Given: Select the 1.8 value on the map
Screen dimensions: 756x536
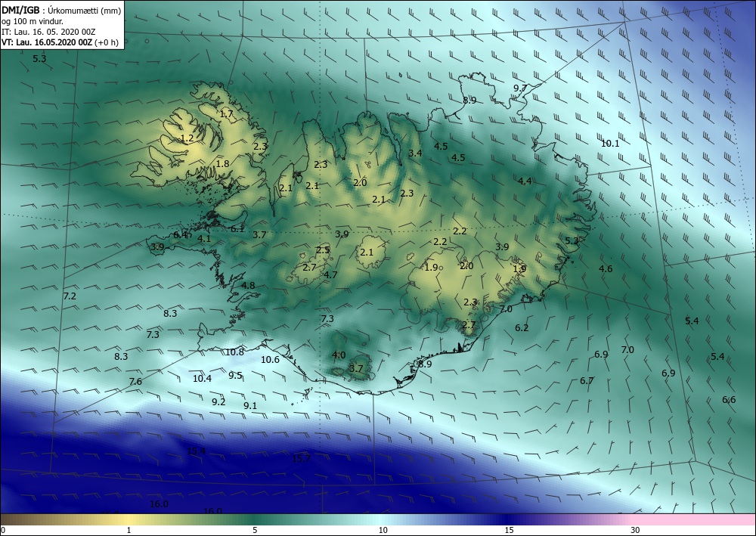Looking at the screenshot, I should click(x=222, y=164).
